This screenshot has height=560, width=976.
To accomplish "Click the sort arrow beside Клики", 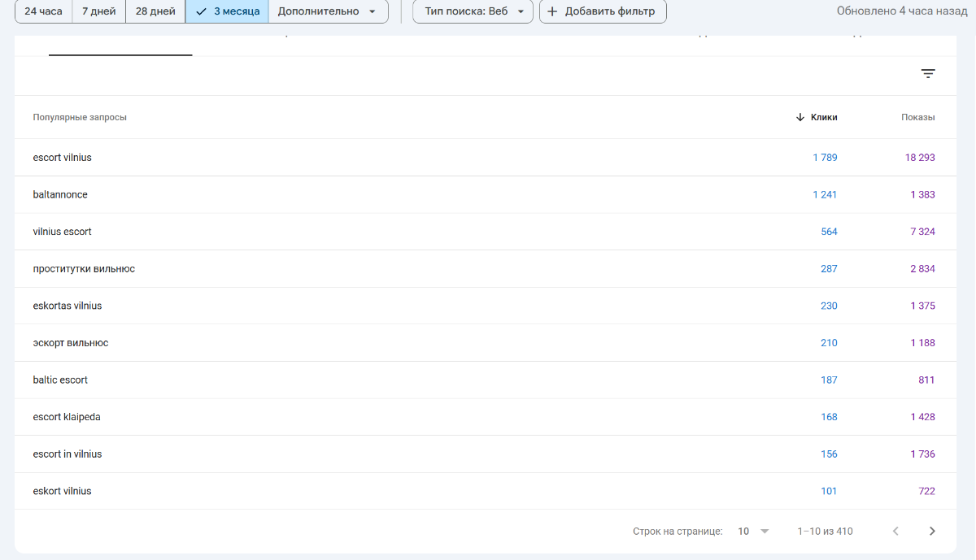I will click(x=800, y=117).
